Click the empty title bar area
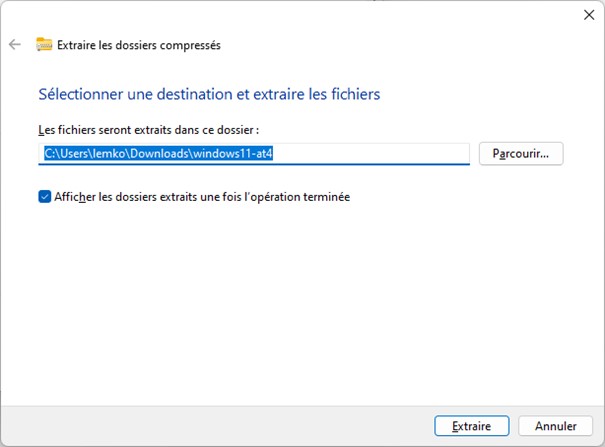The height and width of the screenshot is (447, 605). pyautogui.click(x=300, y=14)
